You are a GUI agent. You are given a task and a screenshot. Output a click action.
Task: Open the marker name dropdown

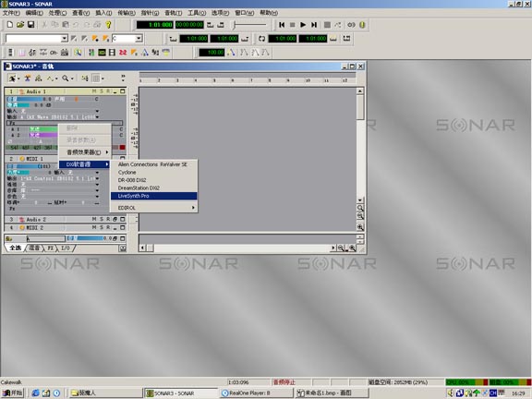65,39
